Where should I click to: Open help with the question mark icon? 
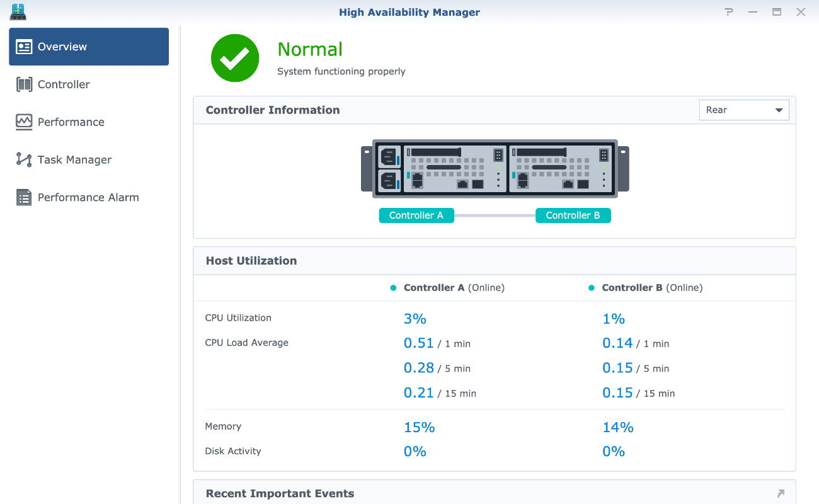[729, 12]
